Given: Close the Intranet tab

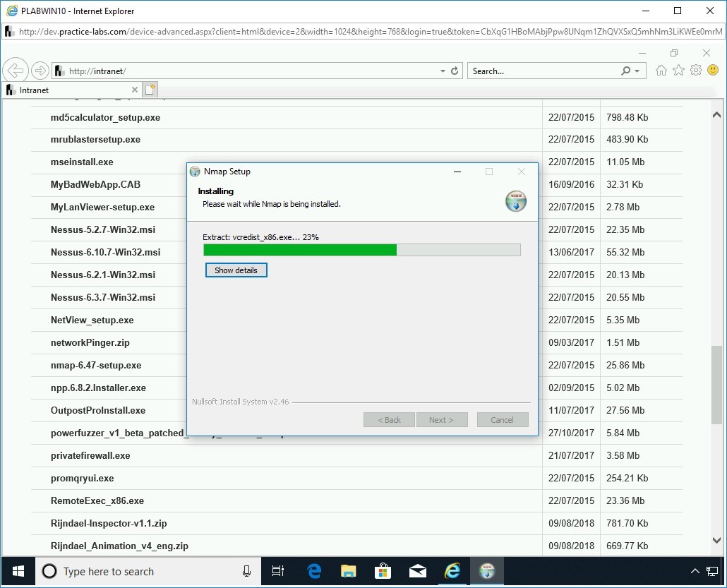Looking at the screenshot, I should point(135,90).
